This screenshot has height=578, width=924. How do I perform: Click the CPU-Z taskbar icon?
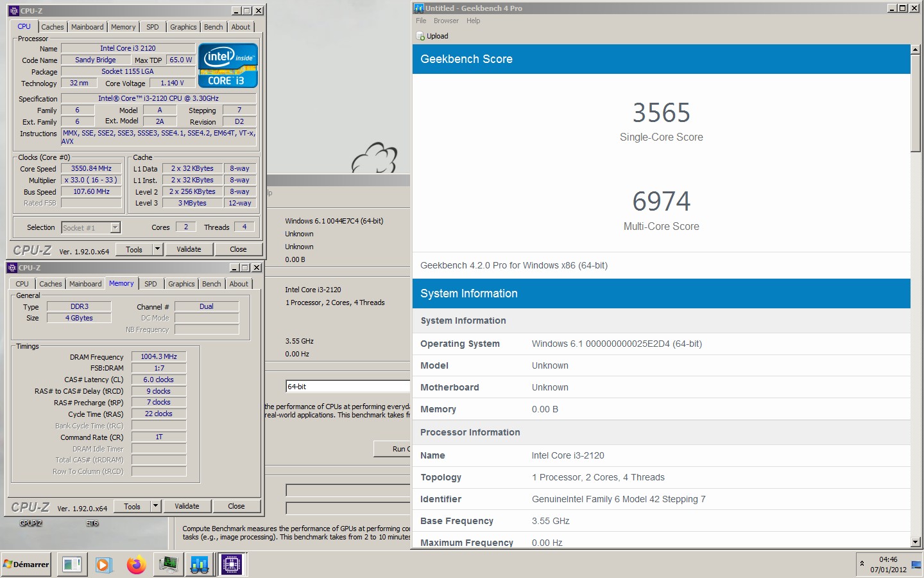coord(232,565)
